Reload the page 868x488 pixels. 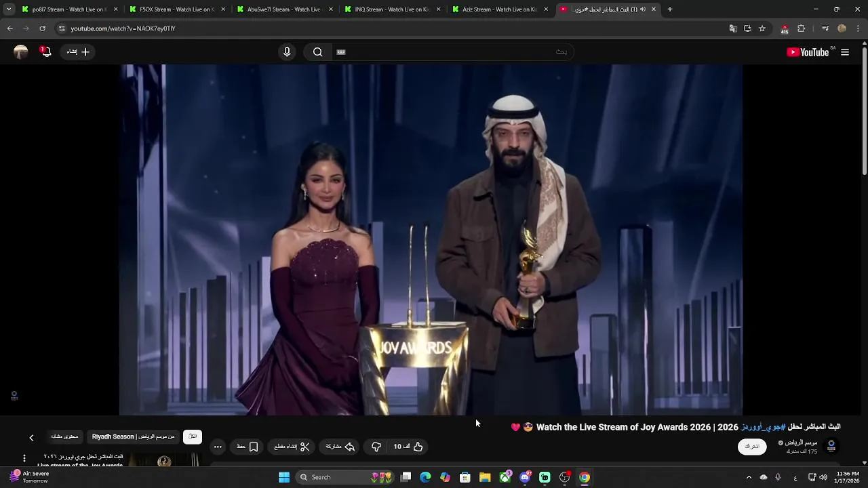click(42, 28)
